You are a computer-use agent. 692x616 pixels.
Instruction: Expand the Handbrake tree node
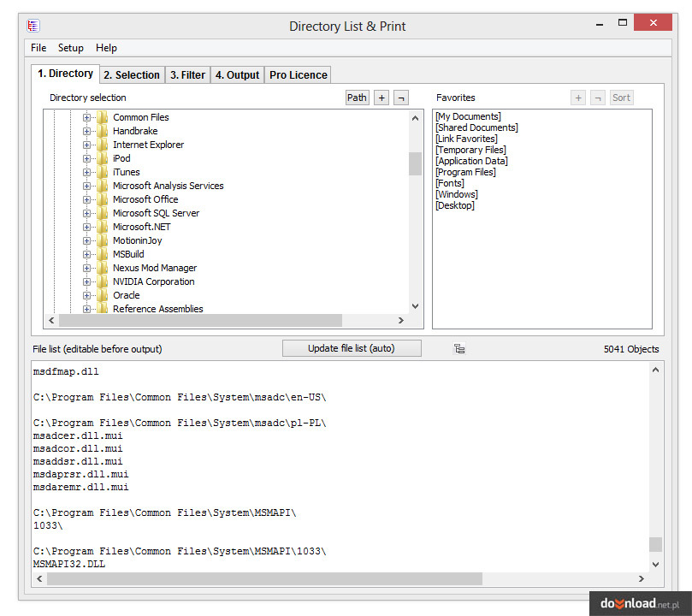(x=86, y=131)
